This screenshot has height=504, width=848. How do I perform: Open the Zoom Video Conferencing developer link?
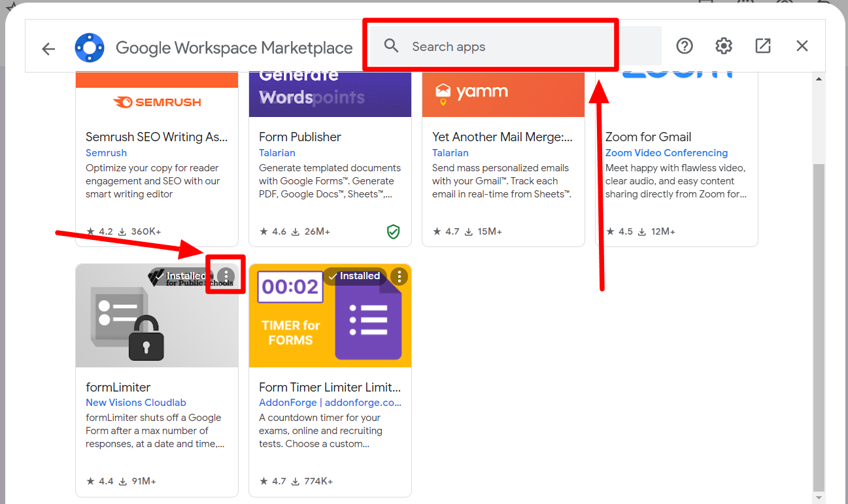pyautogui.click(x=666, y=153)
